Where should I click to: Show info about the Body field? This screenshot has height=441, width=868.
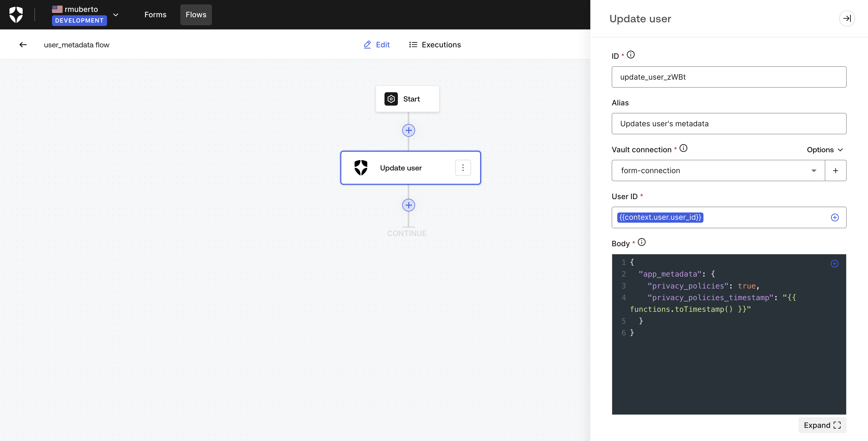642,242
